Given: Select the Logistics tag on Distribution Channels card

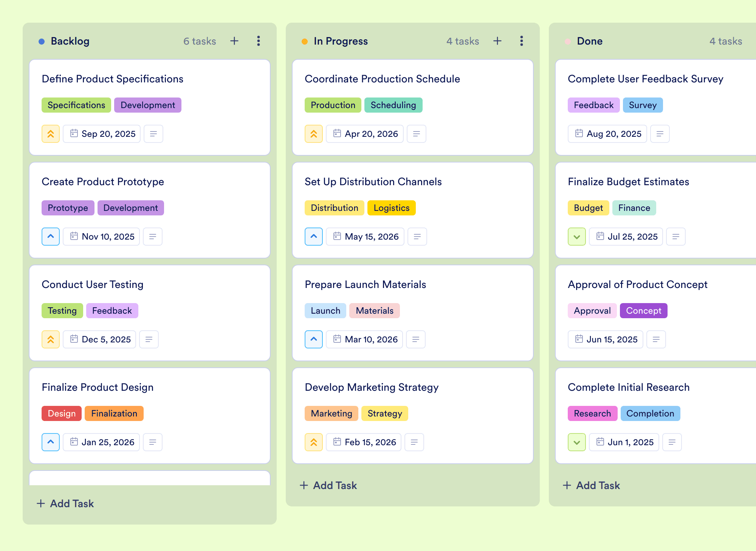Looking at the screenshot, I should (391, 208).
